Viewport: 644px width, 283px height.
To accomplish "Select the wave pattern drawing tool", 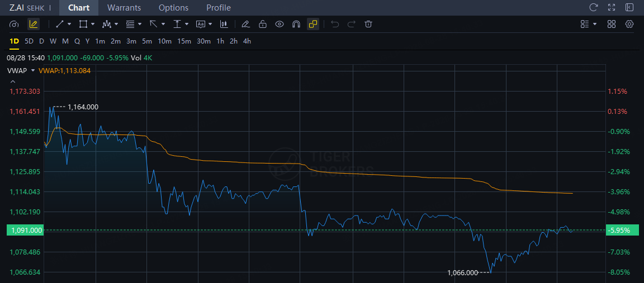I will [107, 24].
